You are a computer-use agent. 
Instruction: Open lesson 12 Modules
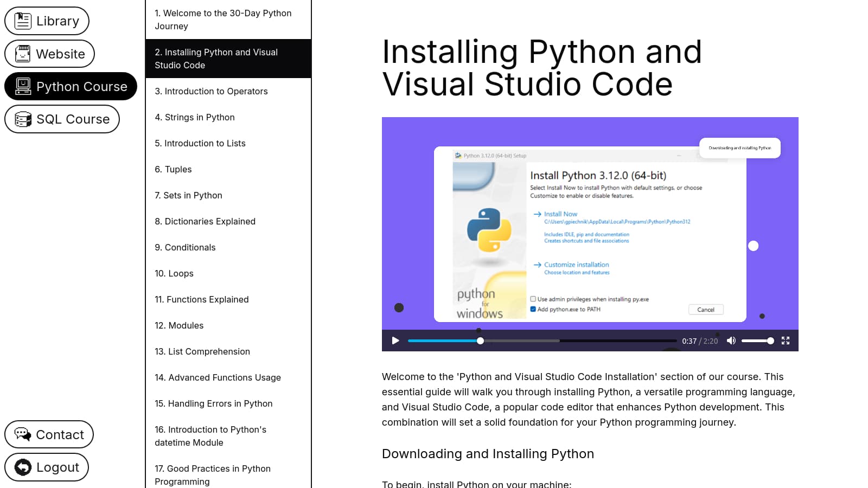click(x=228, y=325)
